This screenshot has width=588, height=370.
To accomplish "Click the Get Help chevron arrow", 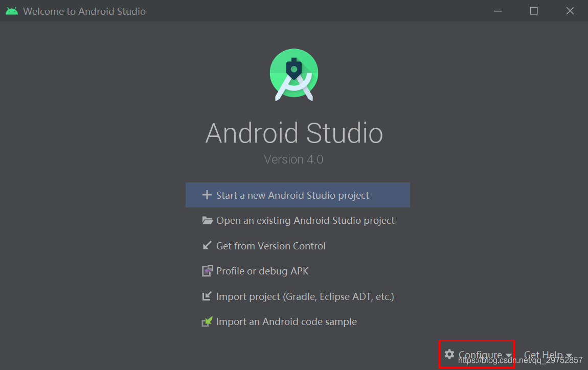I will (569, 355).
